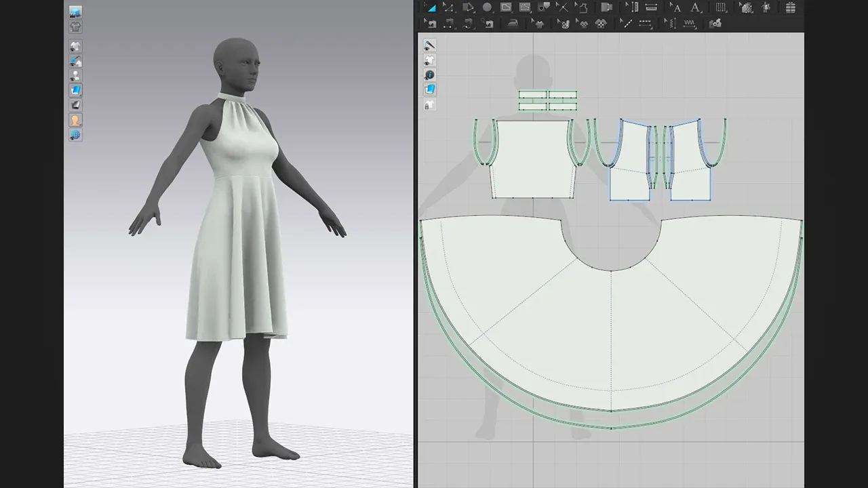Select the Edit Pattern tool in 2D toolbar
This screenshot has height=488, width=868.
pos(432,7)
